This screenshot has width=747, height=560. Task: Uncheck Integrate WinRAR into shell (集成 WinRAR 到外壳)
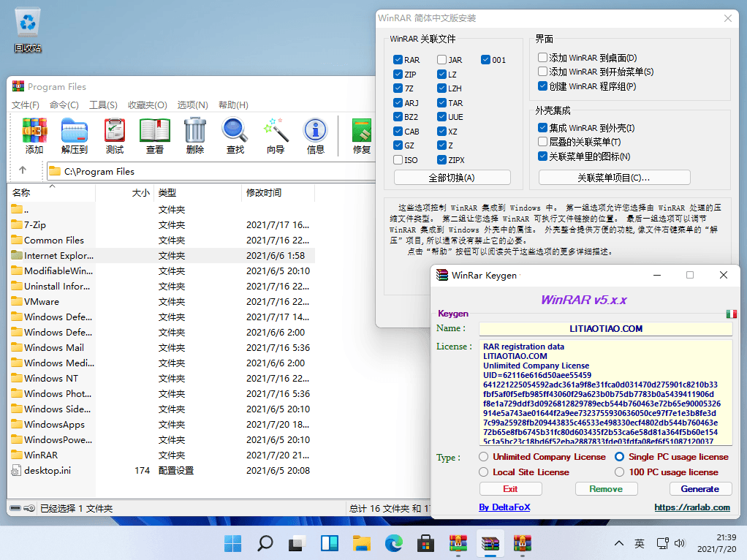(542, 127)
